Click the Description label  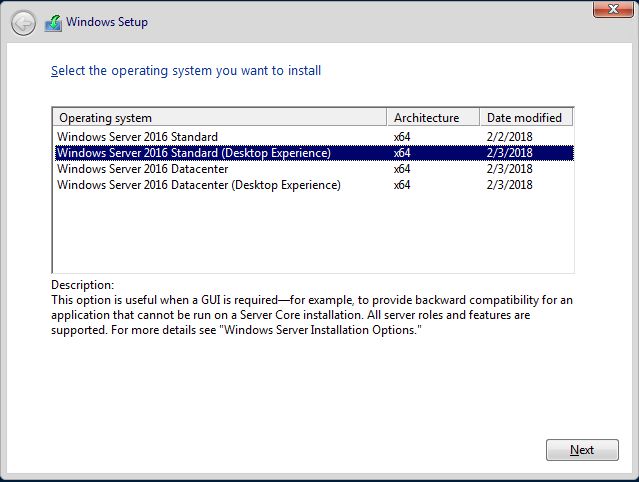pos(83,285)
